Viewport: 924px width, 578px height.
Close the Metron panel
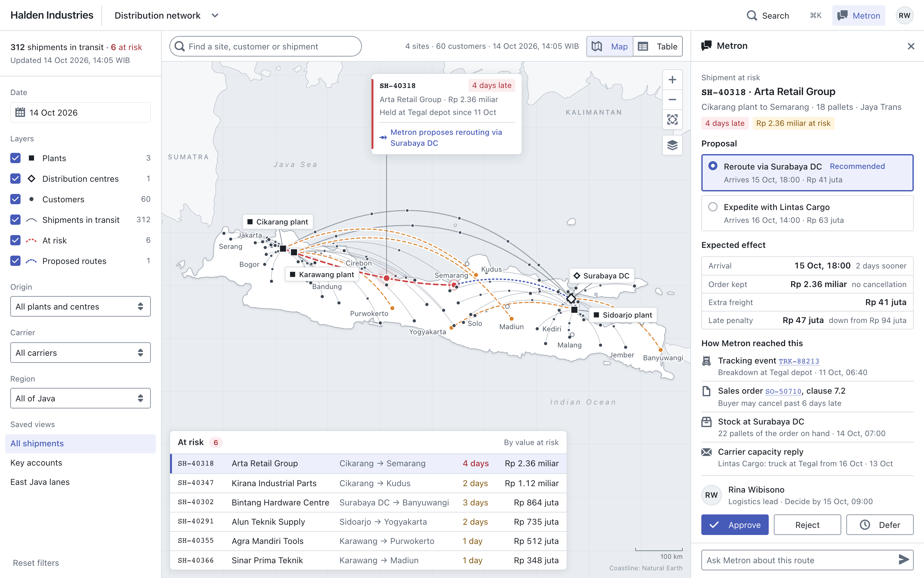911,46
